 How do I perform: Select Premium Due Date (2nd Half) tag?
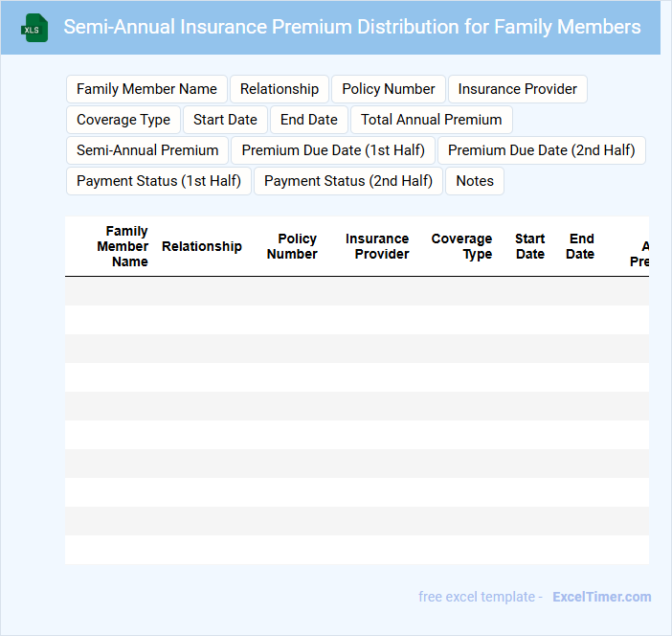coord(541,150)
